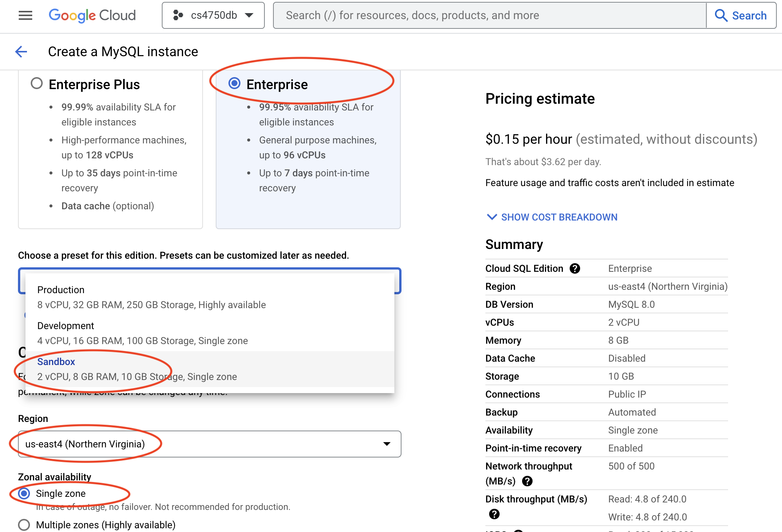782x532 pixels.
Task: Click the 'Point-in-time recovery' summary label
Action: [x=533, y=448]
